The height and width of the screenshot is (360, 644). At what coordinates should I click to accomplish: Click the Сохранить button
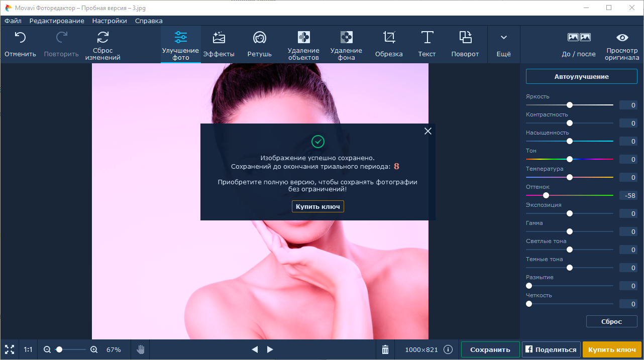coord(490,349)
